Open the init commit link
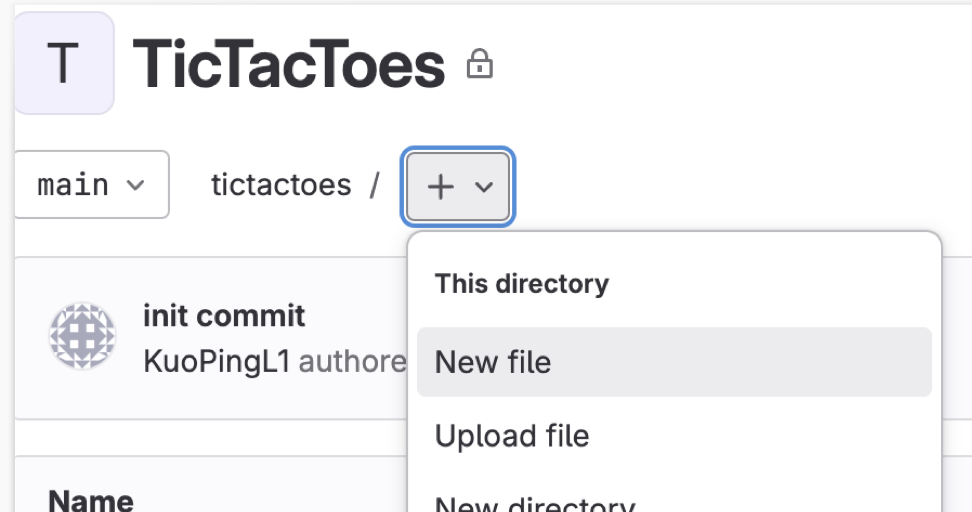Image resolution: width=972 pixels, height=512 pixels. point(224,316)
